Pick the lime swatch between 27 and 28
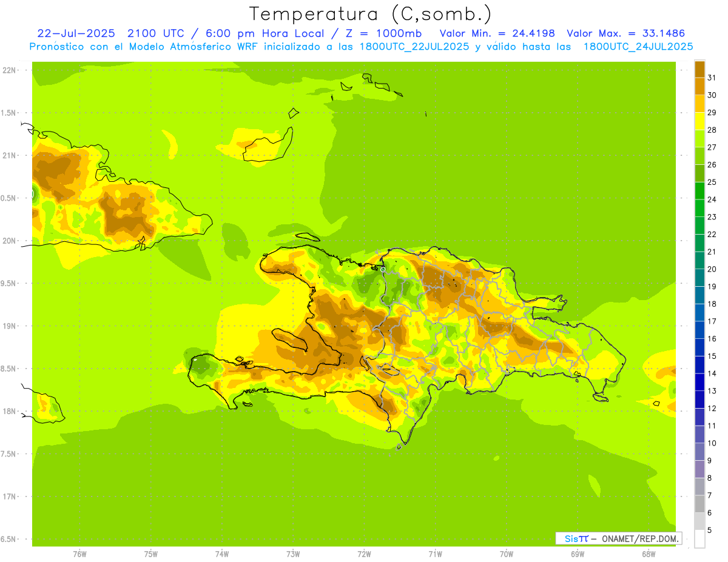Image resolution: width=728 pixels, height=562 pixels. click(699, 138)
